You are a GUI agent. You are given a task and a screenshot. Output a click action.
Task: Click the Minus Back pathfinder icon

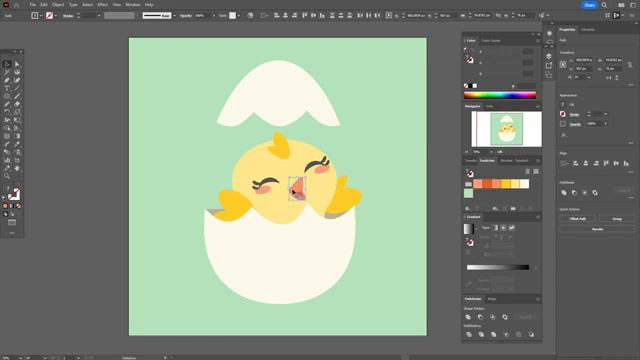click(x=531, y=334)
